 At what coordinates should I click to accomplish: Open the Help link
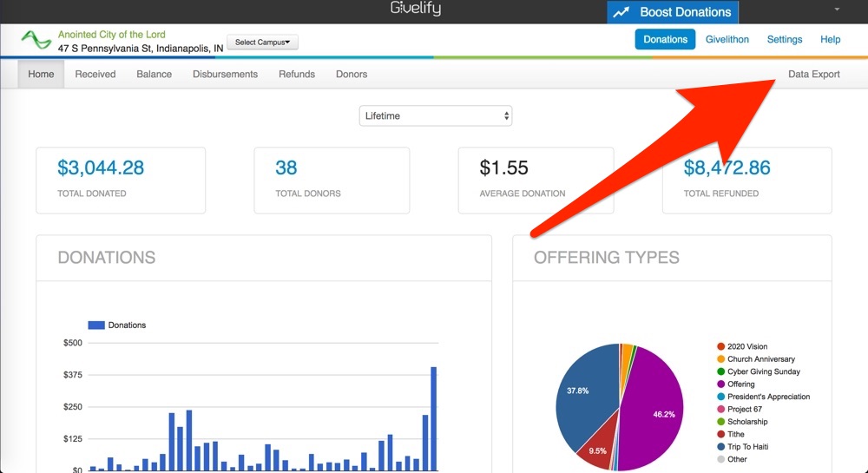coord(830,39)
